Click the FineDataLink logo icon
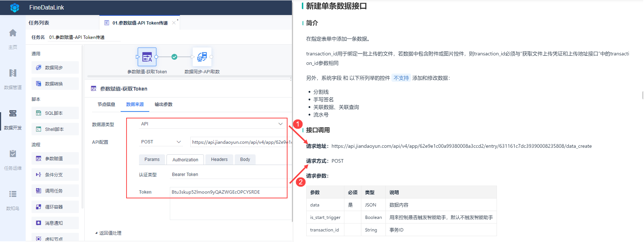 (15, 7)
